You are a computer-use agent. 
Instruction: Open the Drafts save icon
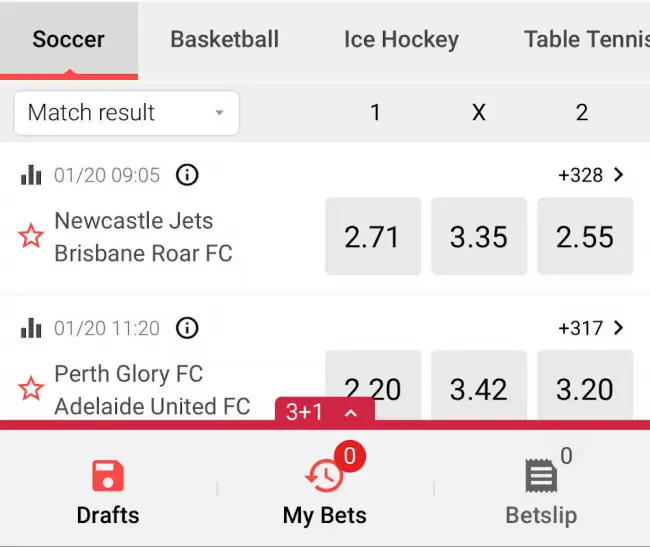tap(108, 477)
